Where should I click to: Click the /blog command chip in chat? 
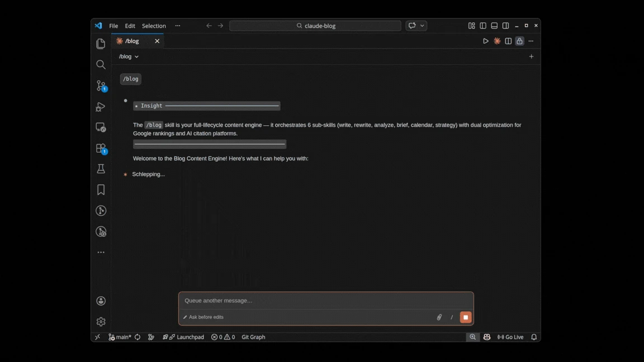click(x=131, y=79)
